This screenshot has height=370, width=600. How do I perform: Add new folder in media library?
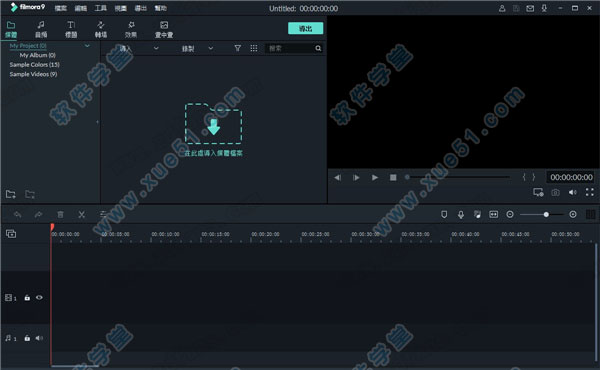click(x=11, y=194)
